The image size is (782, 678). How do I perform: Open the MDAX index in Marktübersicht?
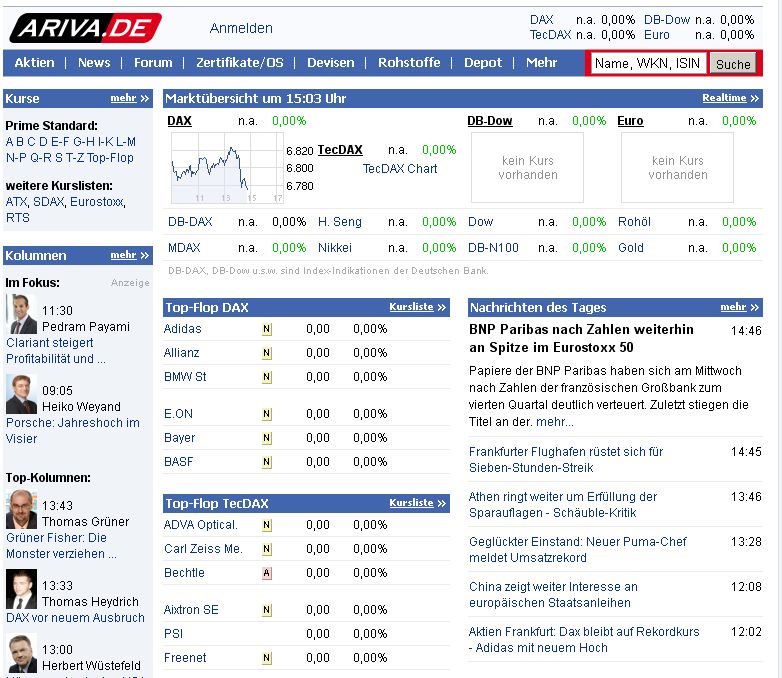click(184, 248)
